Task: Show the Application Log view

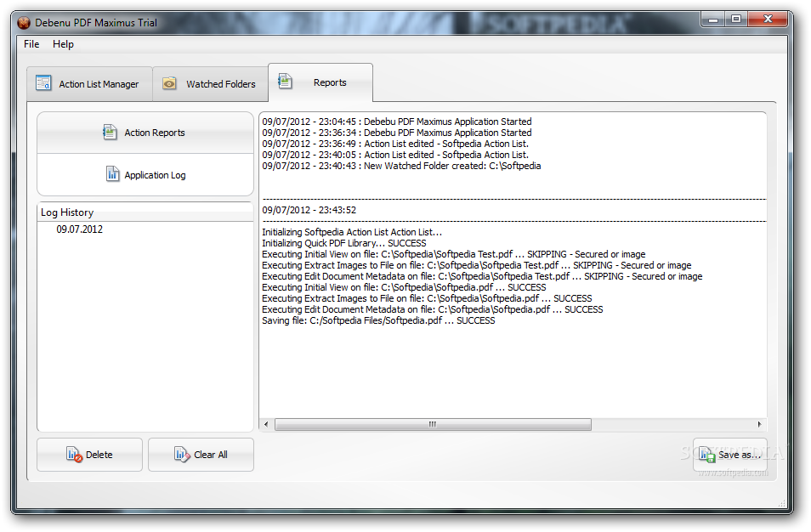Action: [x=145, y=175]
